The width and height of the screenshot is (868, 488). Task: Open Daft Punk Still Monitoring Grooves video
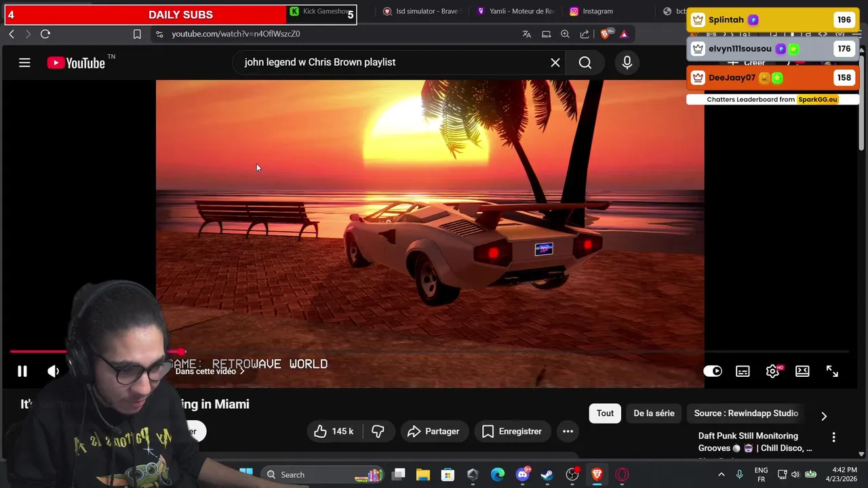pos(755,442)
